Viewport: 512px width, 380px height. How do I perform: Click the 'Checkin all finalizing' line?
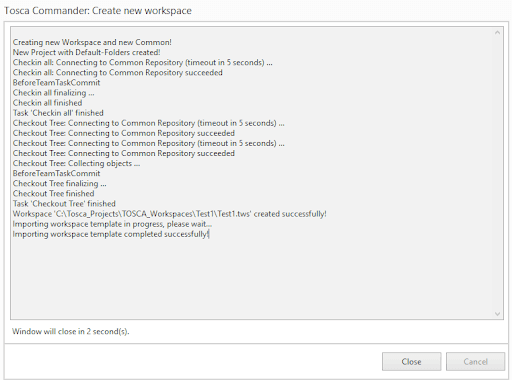click(x=53, y=93)
